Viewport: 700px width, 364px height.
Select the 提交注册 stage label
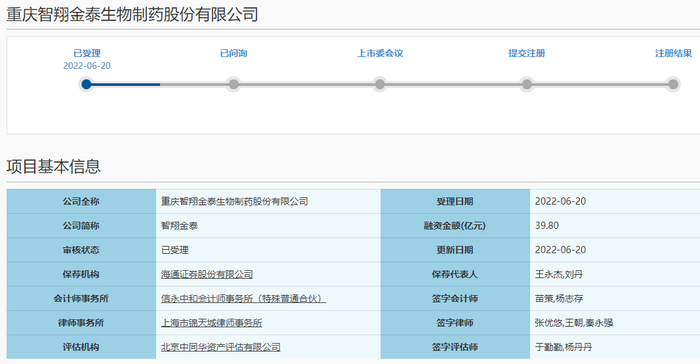click(527, 53)
